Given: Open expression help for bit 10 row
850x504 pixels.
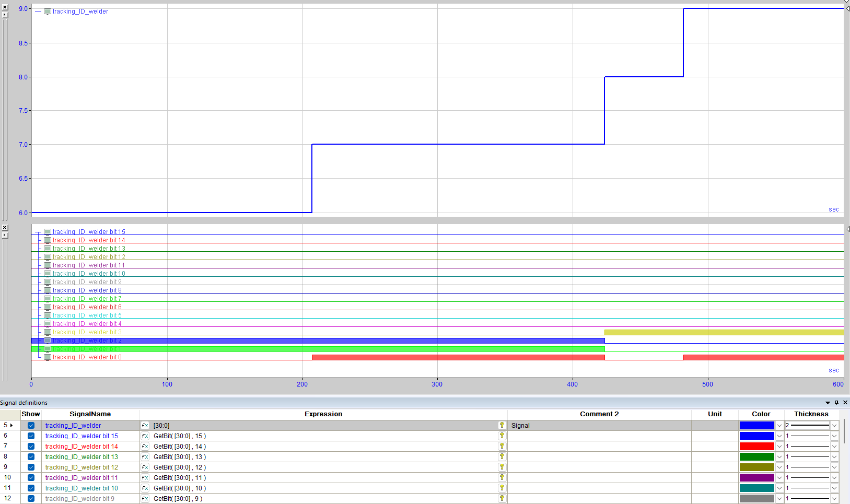Looking at the screenshot, I should 502,488.
